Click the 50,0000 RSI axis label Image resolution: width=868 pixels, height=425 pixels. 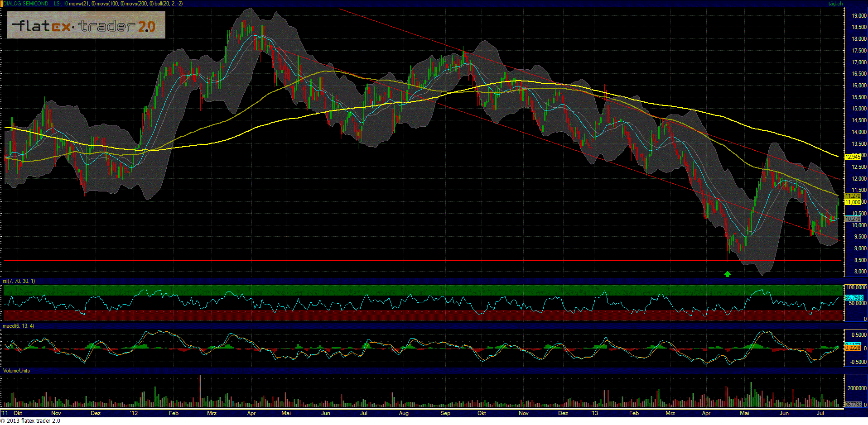858,303
